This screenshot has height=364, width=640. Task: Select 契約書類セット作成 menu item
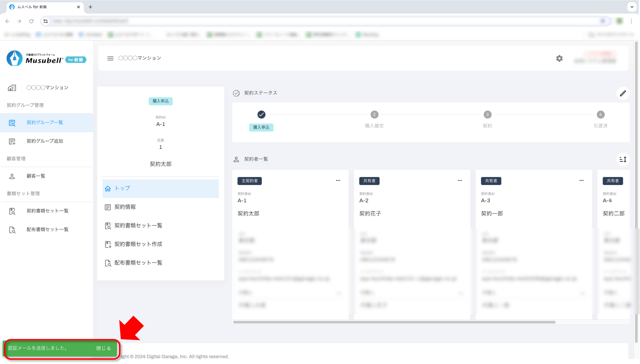[138, 244]
